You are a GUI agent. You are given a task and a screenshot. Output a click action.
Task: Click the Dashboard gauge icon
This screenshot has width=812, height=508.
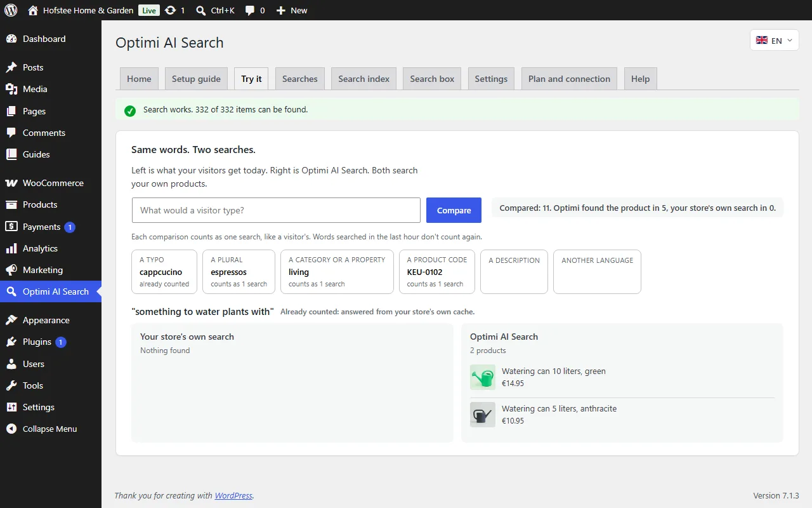coord(11,39)
